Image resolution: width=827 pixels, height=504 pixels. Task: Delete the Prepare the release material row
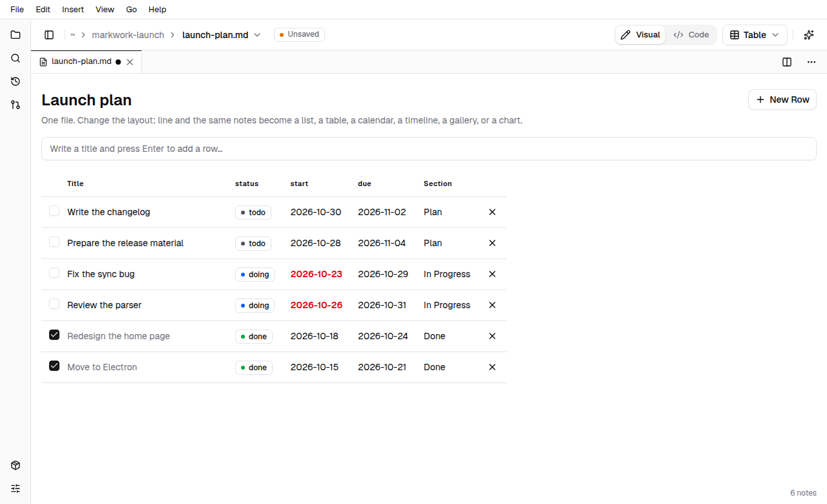coord(492,243)
